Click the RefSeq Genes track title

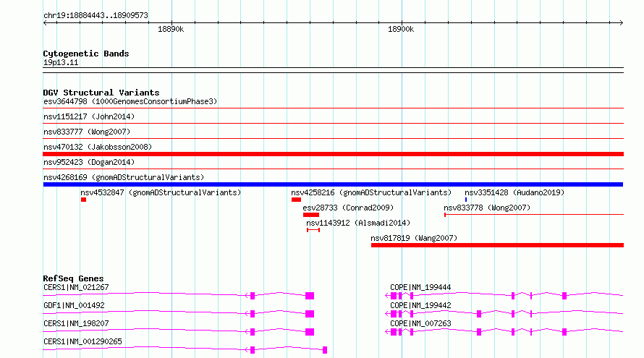tap(73, 278)
